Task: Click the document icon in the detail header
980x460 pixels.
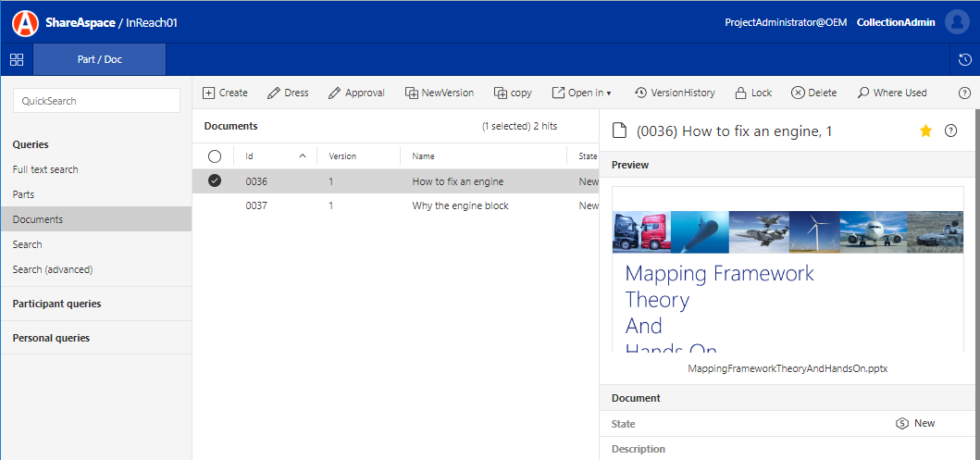Action: [x=619, y=131]
